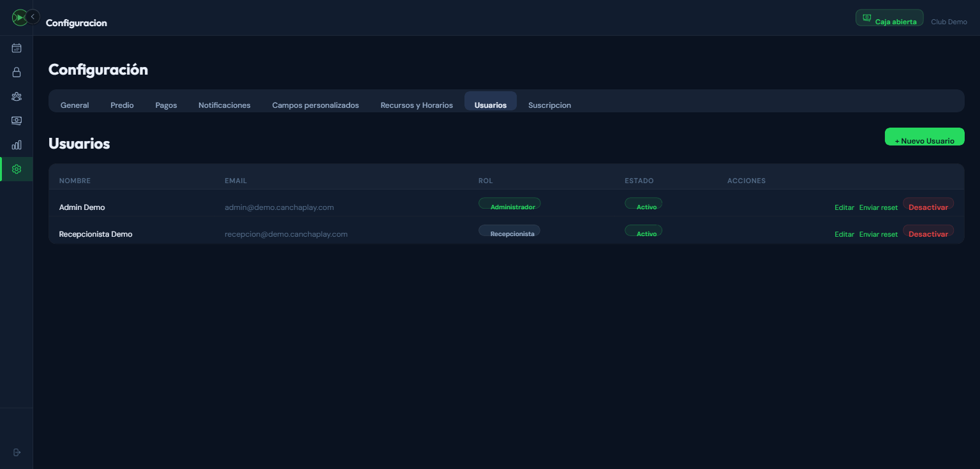Image resolution: width=980 pixels, height=469 pixels.
Task: Click the Administrador role badge
Action: point(510,204)
